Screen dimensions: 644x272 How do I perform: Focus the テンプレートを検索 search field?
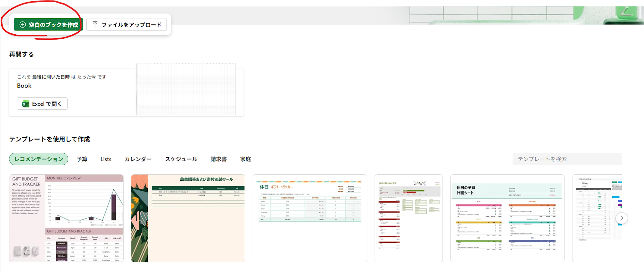[567, 159]
